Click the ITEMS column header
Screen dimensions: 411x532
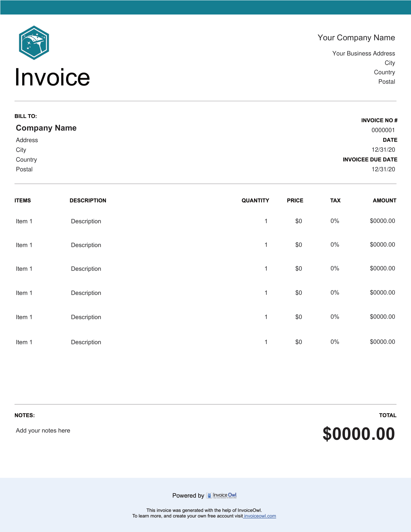23,201
